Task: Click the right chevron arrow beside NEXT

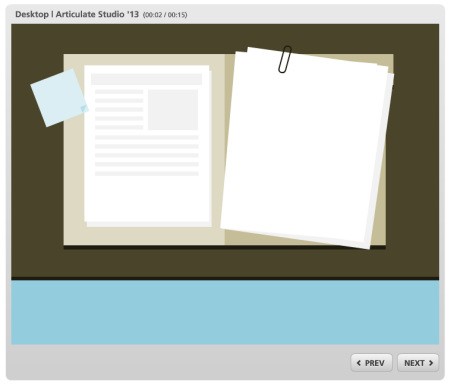Action: (431, 363)
